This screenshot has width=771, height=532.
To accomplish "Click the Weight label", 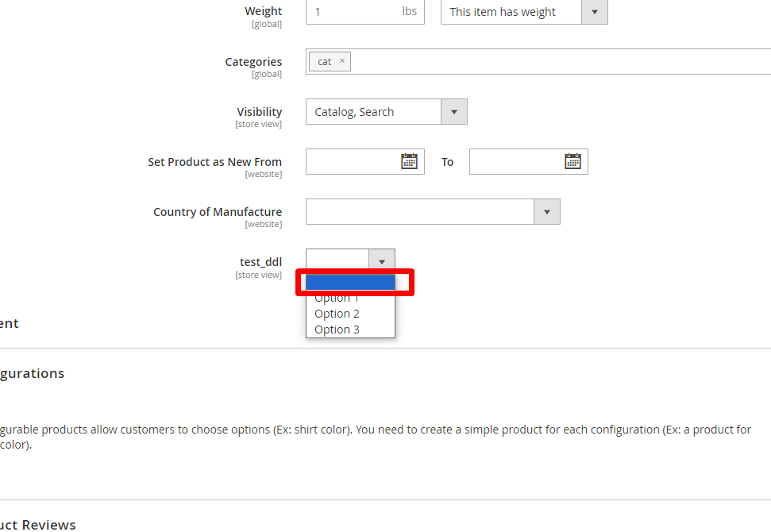I will coord(263,11).
